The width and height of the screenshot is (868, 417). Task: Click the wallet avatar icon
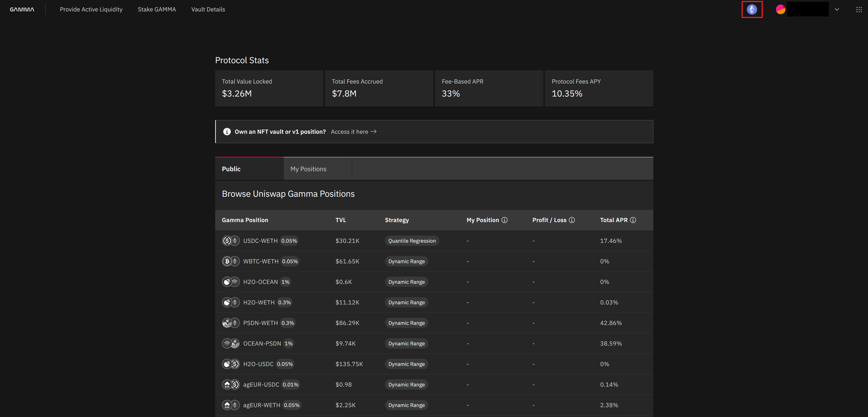click(x=780, y=9)
